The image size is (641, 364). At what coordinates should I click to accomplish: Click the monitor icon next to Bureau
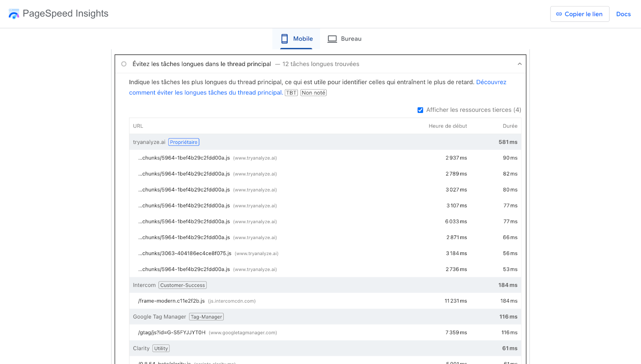click(332, 38)
